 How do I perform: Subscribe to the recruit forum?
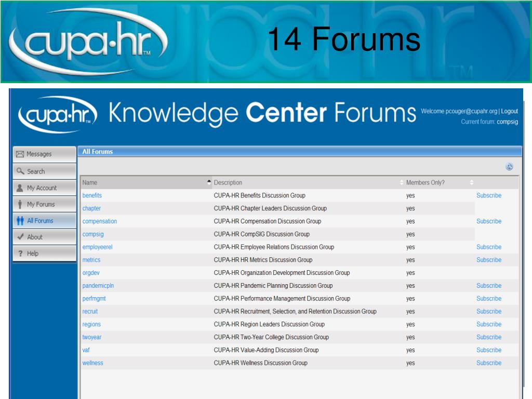click(489, 312)
